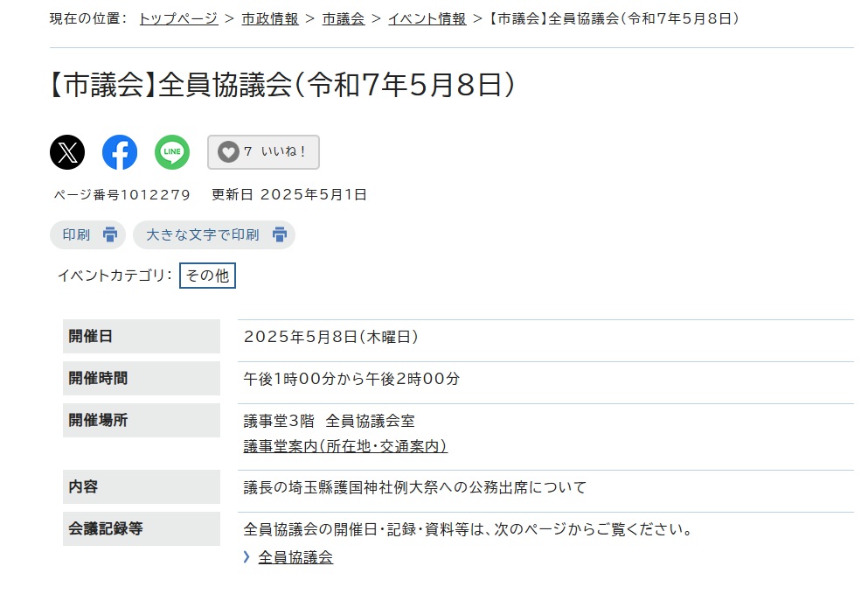Click 開催場所 row header

pos(141,421)
